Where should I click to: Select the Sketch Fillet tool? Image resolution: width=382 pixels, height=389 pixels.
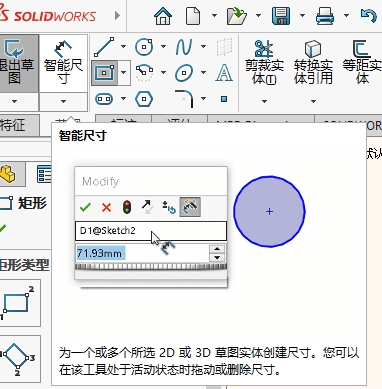(184, 99)
